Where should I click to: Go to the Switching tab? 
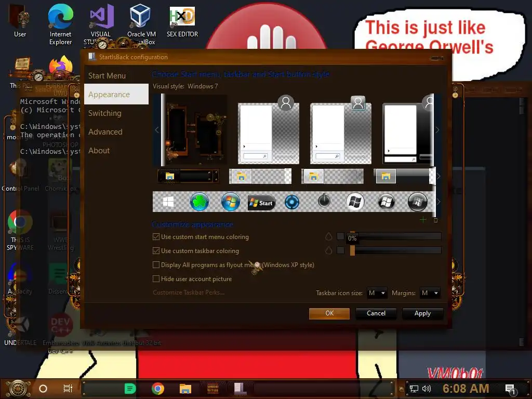click(x=116, y=113)
